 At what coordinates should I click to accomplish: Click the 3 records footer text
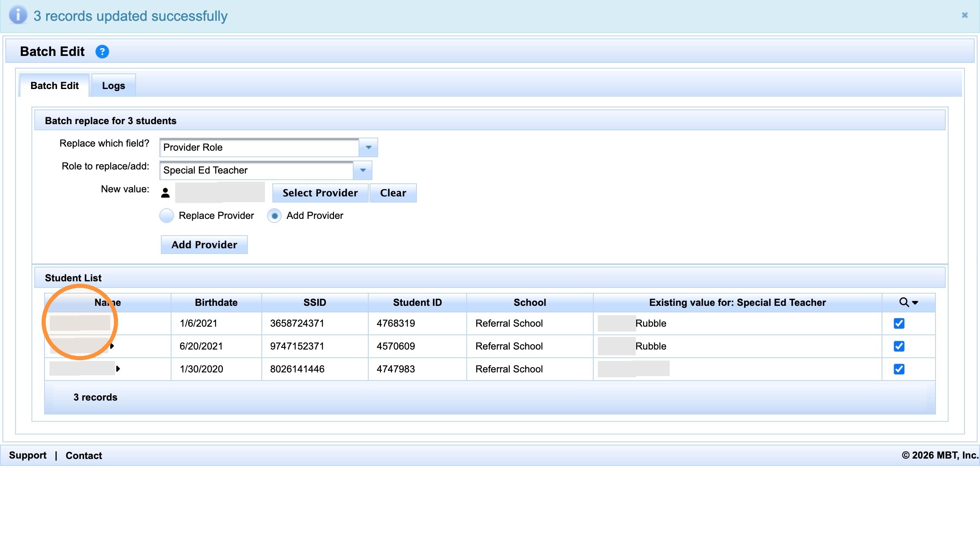[95, 397]
